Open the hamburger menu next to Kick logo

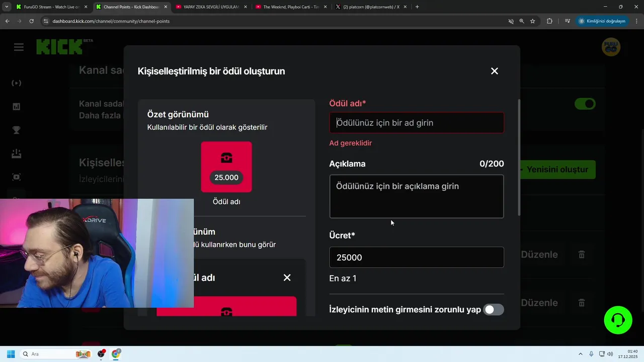(19, 47)
